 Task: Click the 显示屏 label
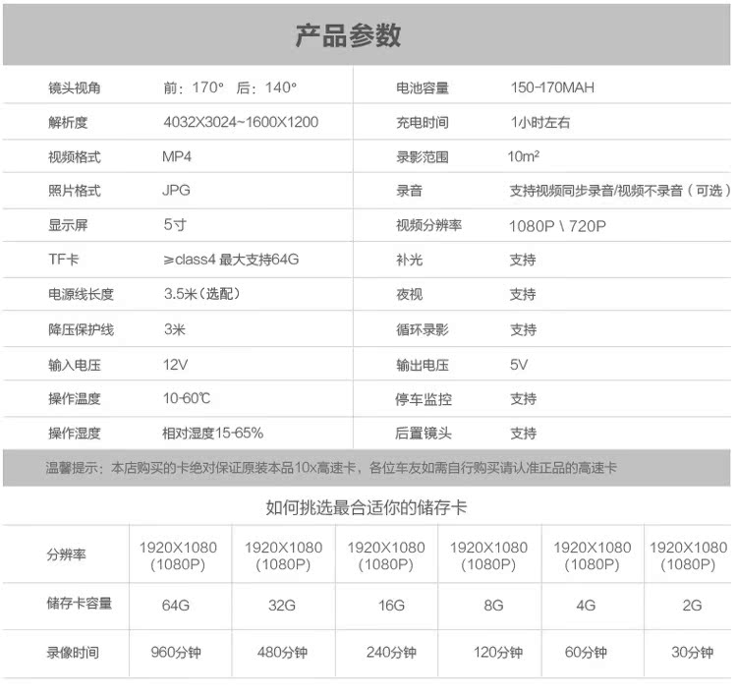point(68,225)
